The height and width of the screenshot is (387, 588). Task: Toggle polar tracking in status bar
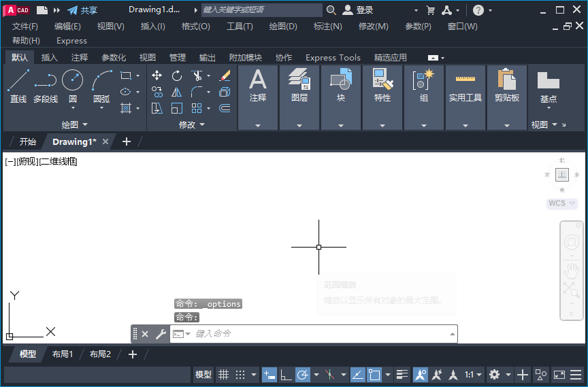click(303, 374)
